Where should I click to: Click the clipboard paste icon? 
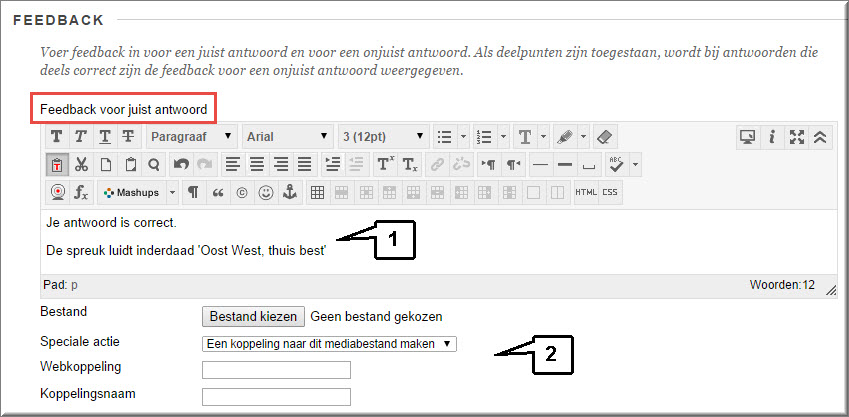[x=130, y=165]
